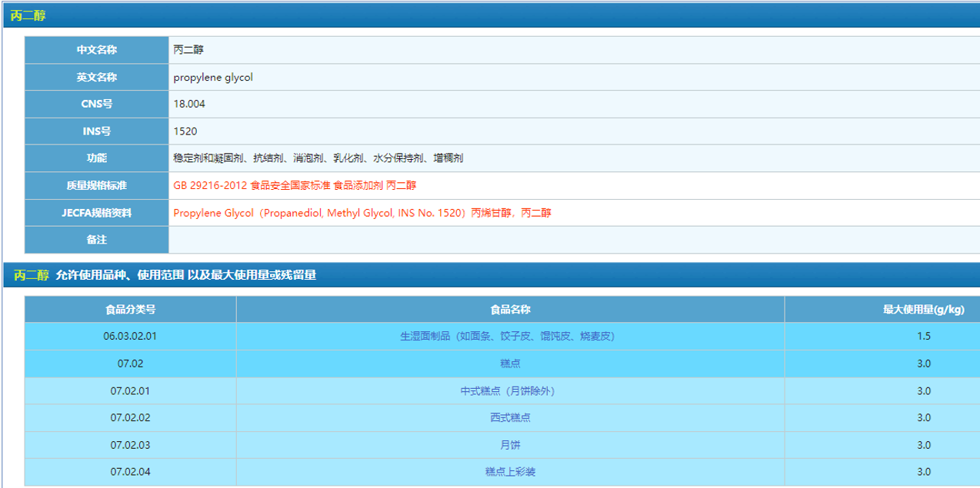Open the GB 29216-2012 quality standard link
The image size is (980, 488).
coord(295,185)
